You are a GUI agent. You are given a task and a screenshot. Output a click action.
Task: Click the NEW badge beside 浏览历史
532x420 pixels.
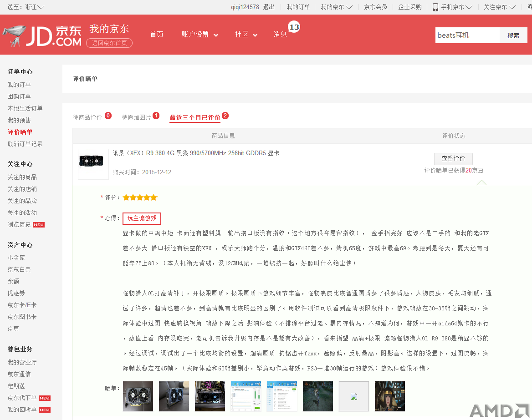39,225
